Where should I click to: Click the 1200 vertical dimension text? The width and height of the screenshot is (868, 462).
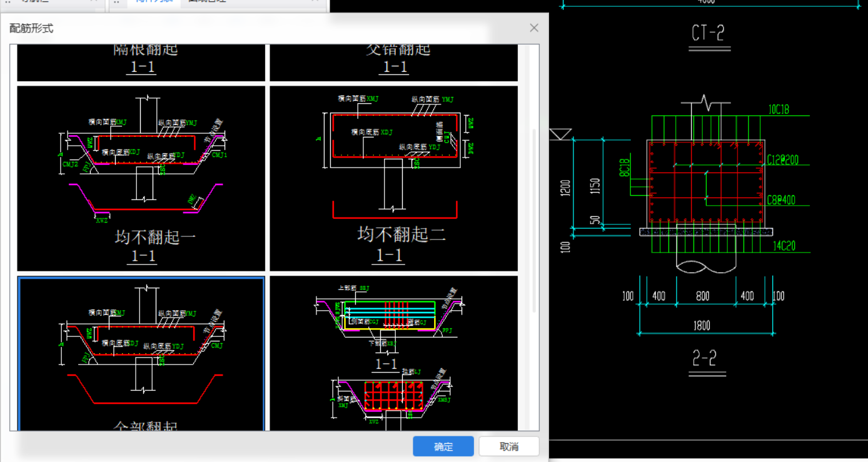565,188
